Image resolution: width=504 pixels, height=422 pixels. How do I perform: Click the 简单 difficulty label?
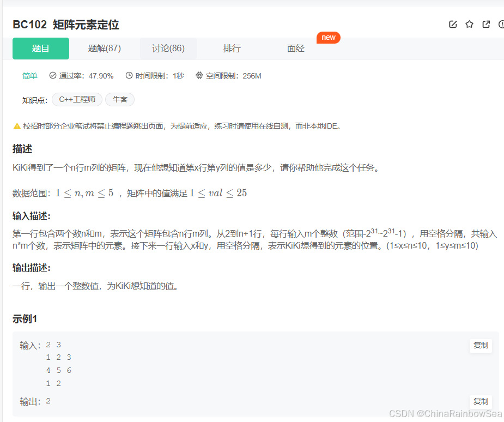[29, 76]
